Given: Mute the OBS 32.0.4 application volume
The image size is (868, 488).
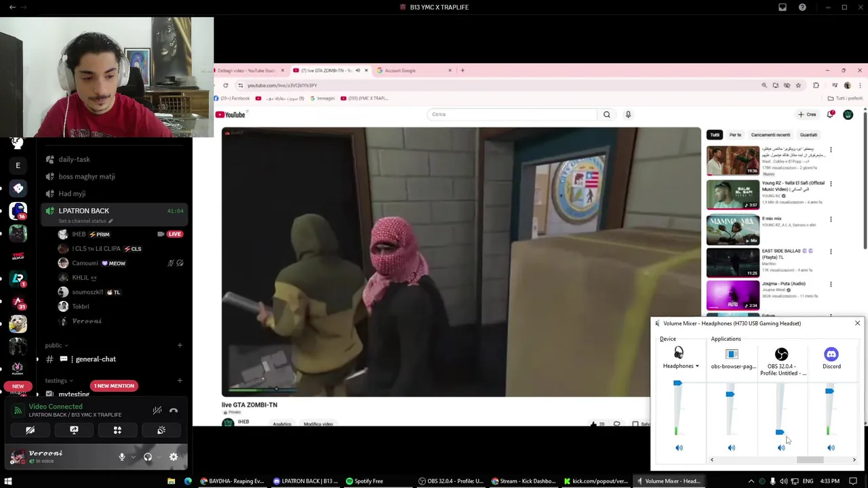Looking at the screenshot, I should (x=781, y=447).
